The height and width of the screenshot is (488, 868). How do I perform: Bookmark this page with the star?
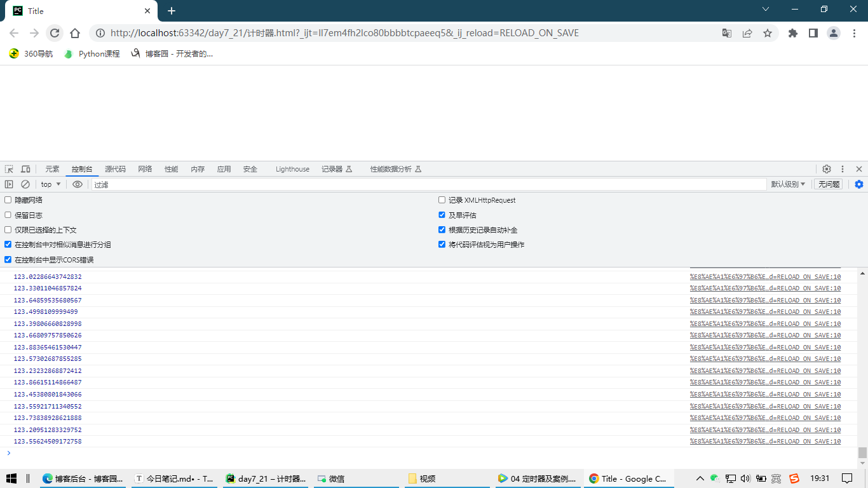click(768, 33)
